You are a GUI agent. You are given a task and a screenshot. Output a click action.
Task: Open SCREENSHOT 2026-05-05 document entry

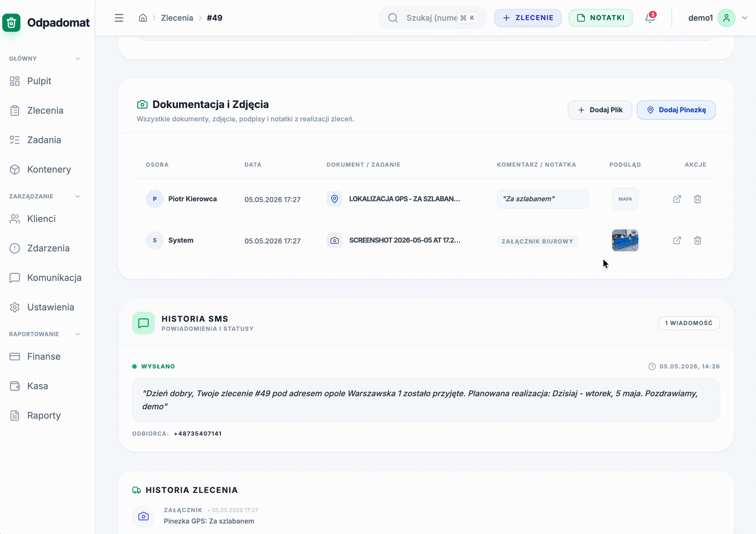(x=405, y=241)
